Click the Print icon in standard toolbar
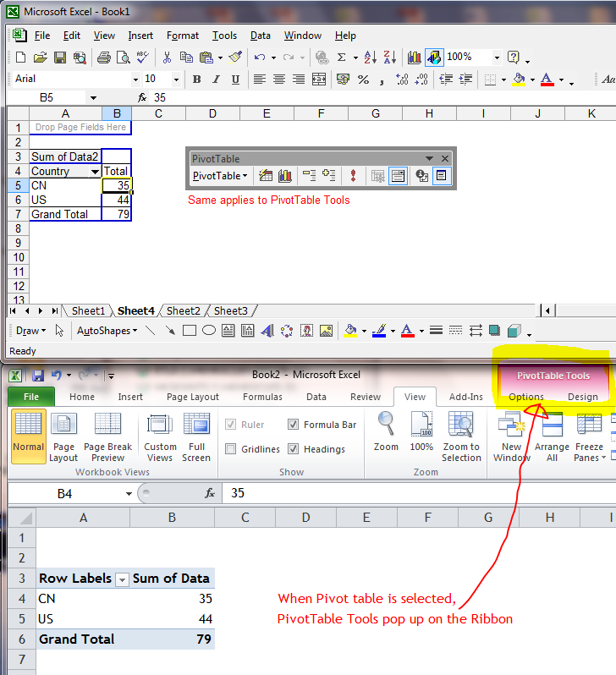616x675 pixels. 103,58
